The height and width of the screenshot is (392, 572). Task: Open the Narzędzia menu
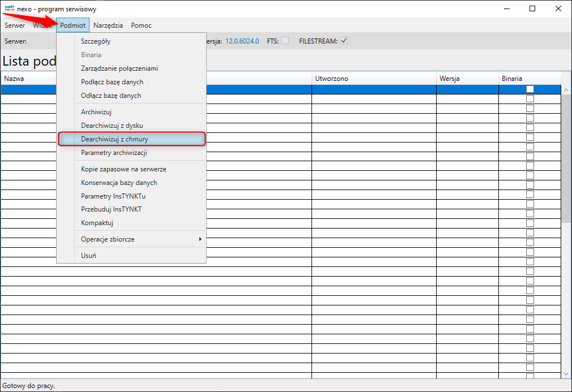(108, 25)
